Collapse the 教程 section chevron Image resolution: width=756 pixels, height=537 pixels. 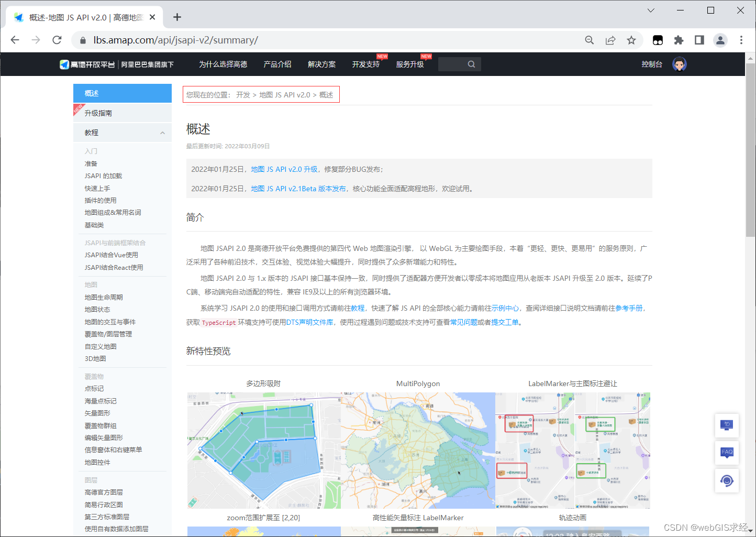[x=162, y=133]
